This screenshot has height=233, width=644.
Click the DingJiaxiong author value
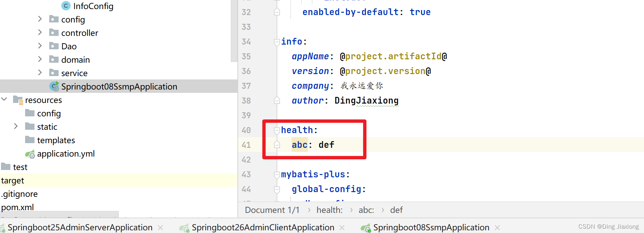366,101
